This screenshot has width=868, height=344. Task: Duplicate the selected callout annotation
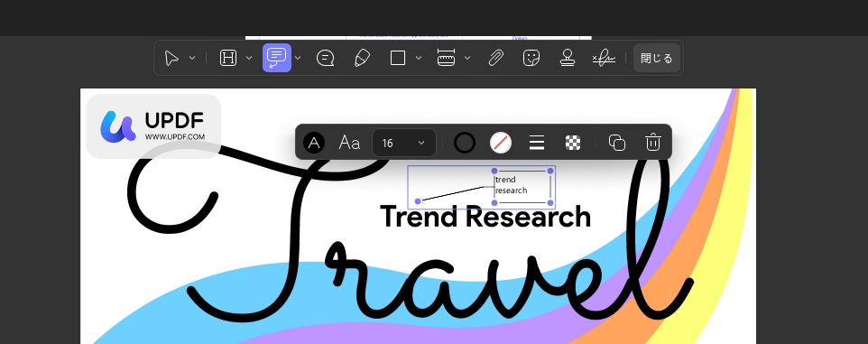point(616,143)
